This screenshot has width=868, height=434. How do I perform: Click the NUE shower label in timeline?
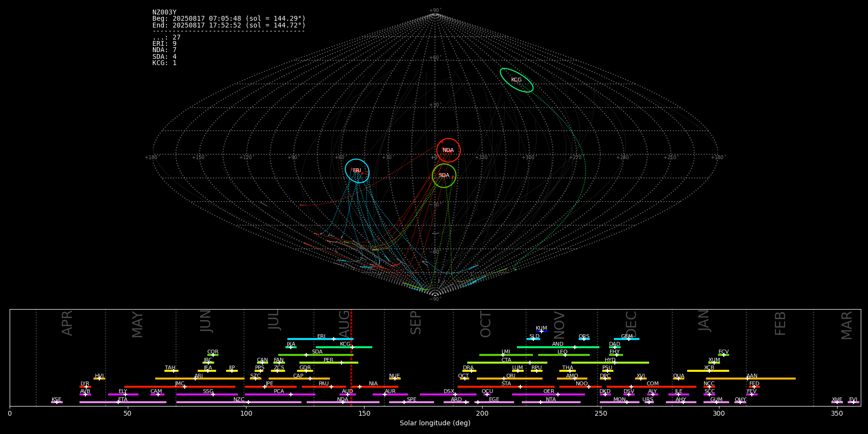tap(394, 376)
